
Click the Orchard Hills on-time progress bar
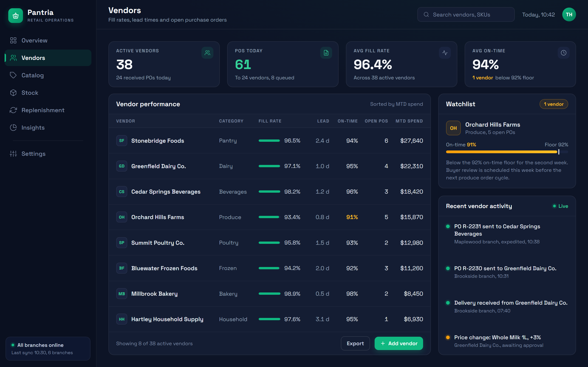[x=507, y=152]
